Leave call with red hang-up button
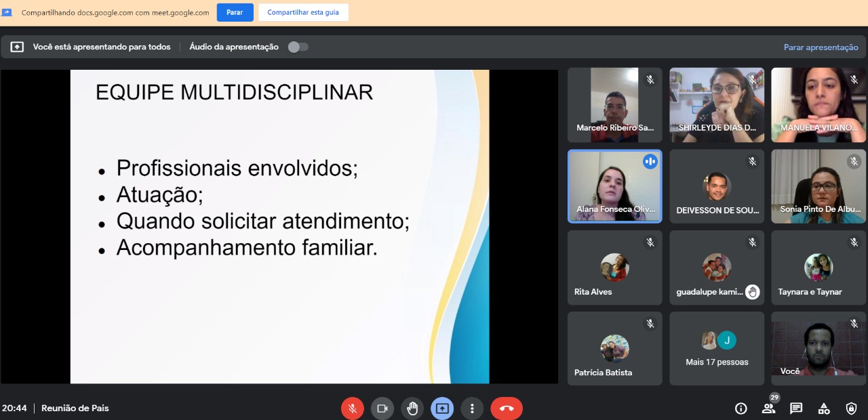Image resolution: width=868 pixels, height=420 pixels. click(507, 408)
